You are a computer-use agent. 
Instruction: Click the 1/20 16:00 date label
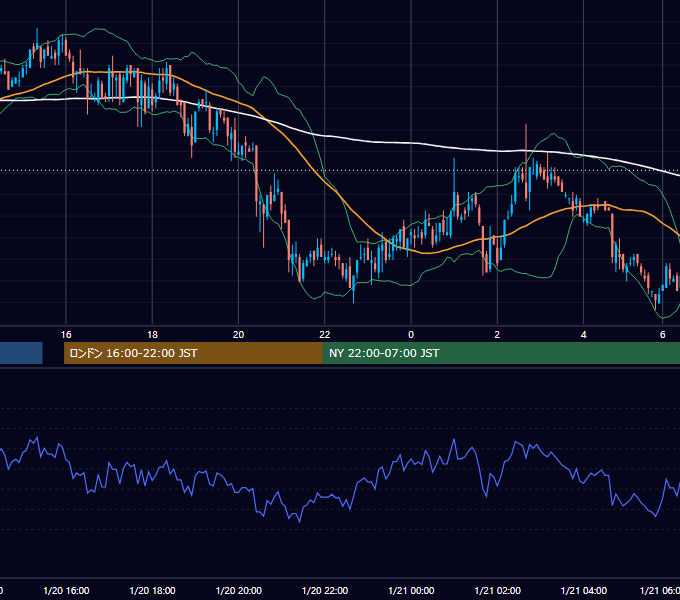coord(66,590)
